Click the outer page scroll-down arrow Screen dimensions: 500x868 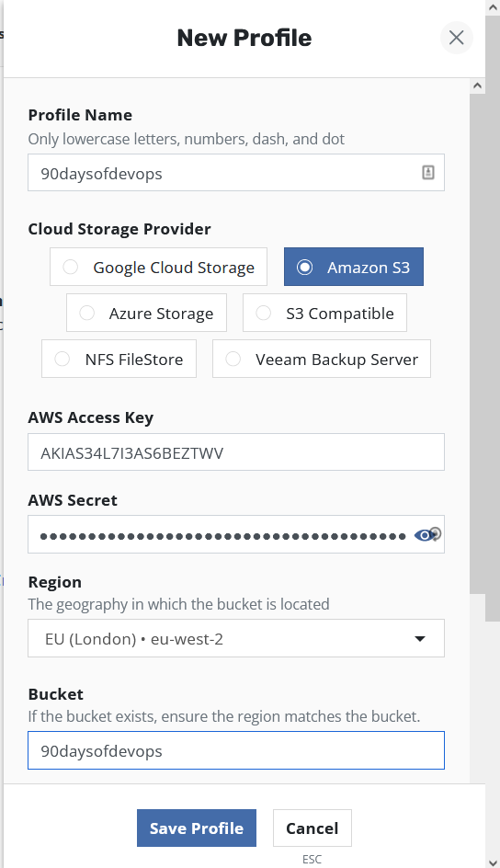(x=493, y=862)
